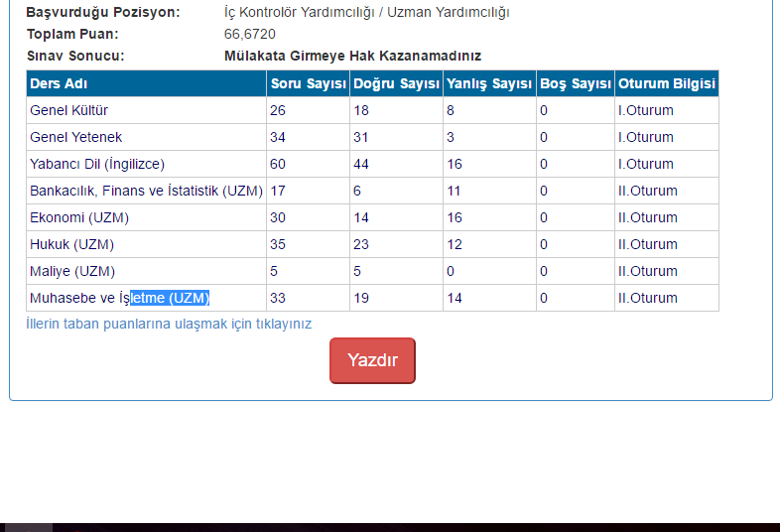This screenshot has height=532, width=780.
Task: Click the Toplam Puan label
Action: click(x=72, y=34)
